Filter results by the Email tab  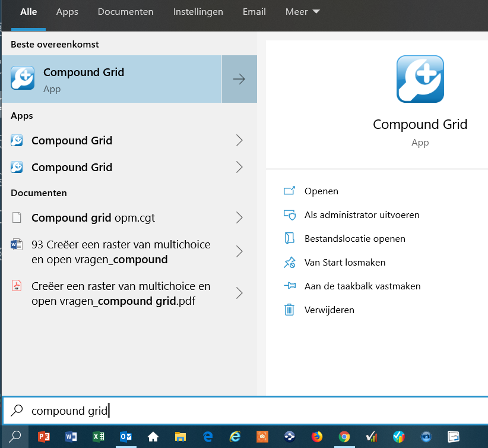254,12
